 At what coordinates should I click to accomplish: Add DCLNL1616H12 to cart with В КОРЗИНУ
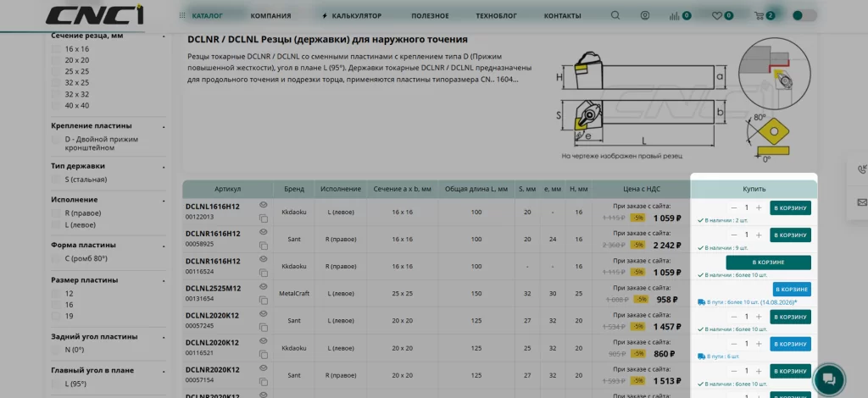[790, 207]
